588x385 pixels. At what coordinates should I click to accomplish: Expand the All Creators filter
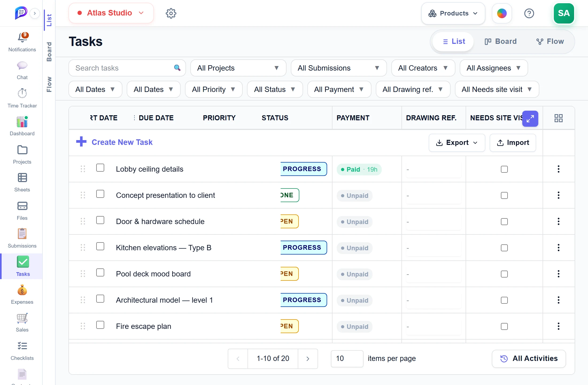[x=423, y=68]
